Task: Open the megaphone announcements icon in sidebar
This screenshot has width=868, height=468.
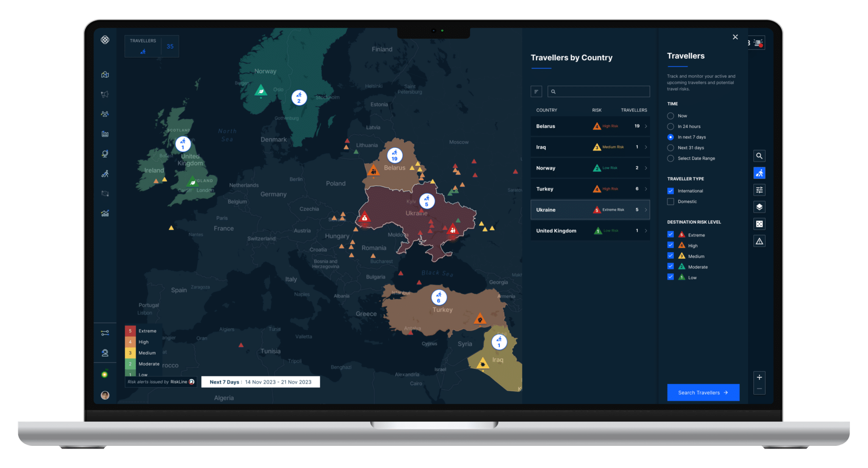Action: tap(105, 94)
